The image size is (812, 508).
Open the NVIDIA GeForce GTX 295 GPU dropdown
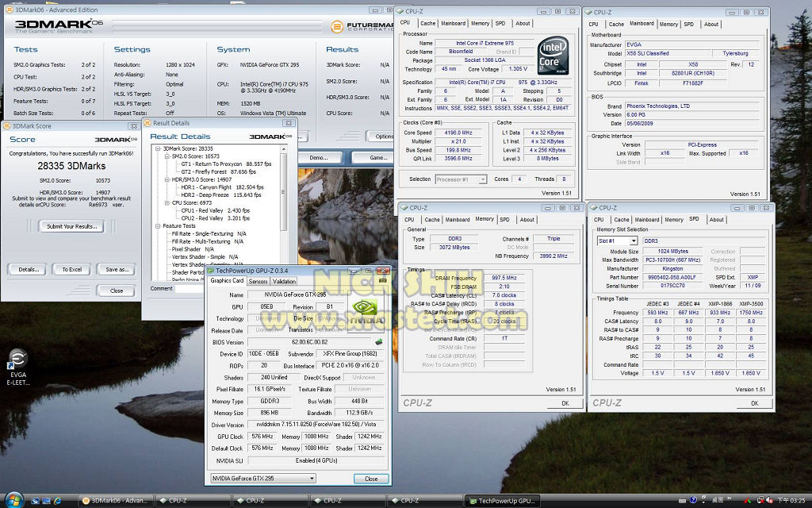(x=262, y=479)
